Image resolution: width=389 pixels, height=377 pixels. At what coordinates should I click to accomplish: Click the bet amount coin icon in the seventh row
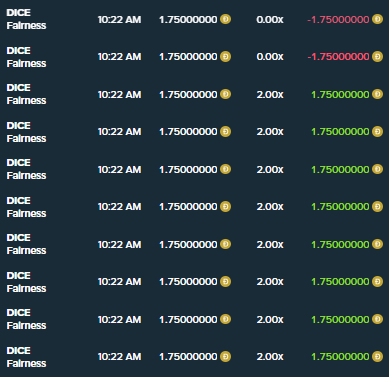tap(225, 244)
